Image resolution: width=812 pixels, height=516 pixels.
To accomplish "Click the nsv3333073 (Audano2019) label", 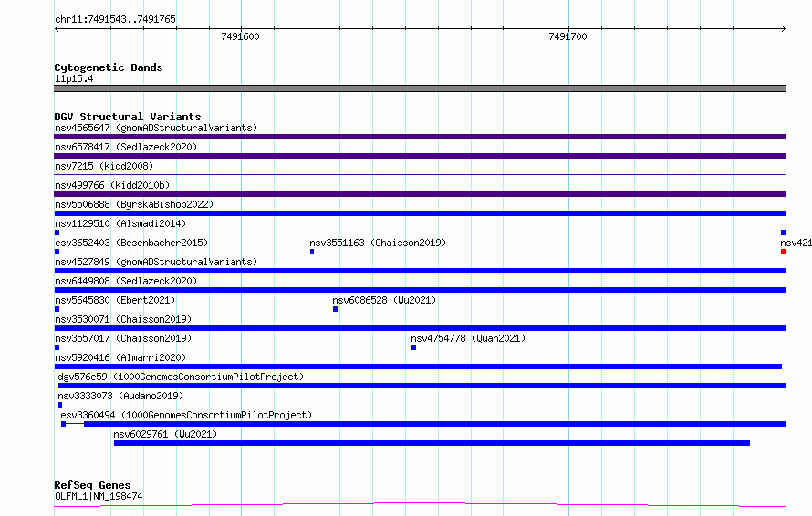I will [120, 396].
